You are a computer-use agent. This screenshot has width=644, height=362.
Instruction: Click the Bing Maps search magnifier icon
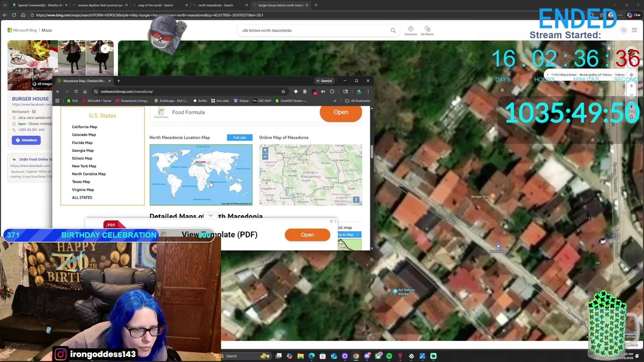click(393, 30)
